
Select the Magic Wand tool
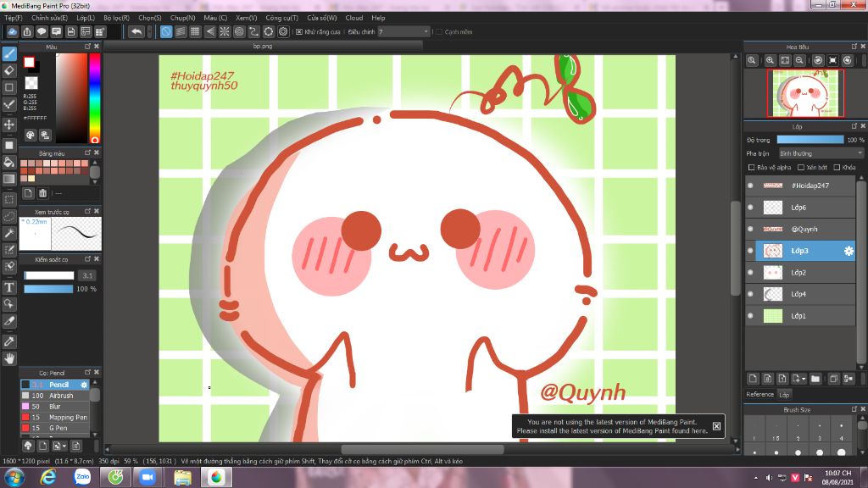pos(9,233)
